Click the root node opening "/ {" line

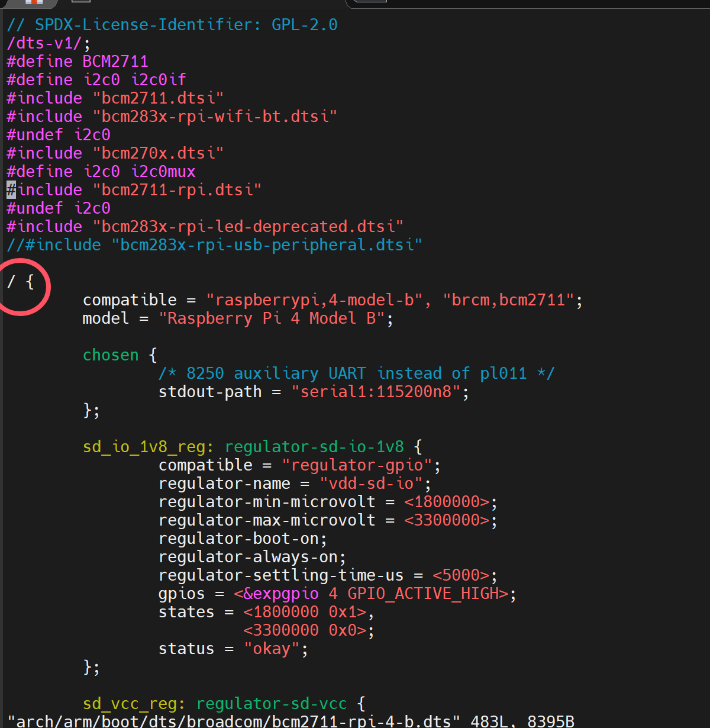pos(20,282)
